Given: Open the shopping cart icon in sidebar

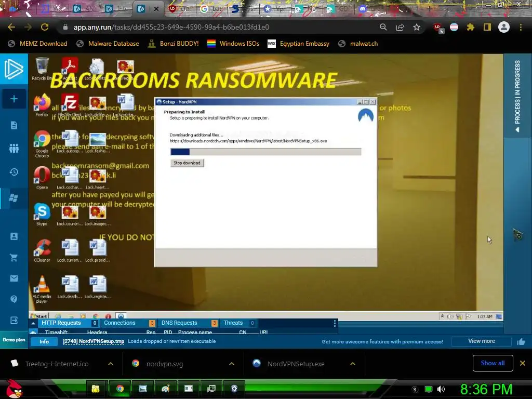Looking at the screenshot, I should pyautogui.click(x=14, y=258).
